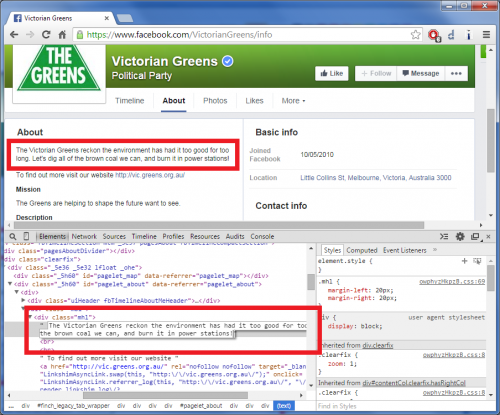Select the About tab
This screenshot has height=415, width=500.
[x=174, y=101]
